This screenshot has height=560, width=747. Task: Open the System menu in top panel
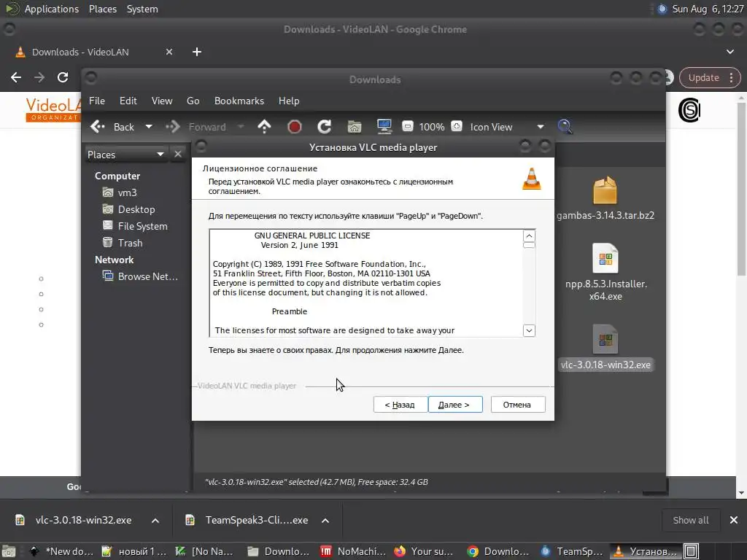[142, 9]
